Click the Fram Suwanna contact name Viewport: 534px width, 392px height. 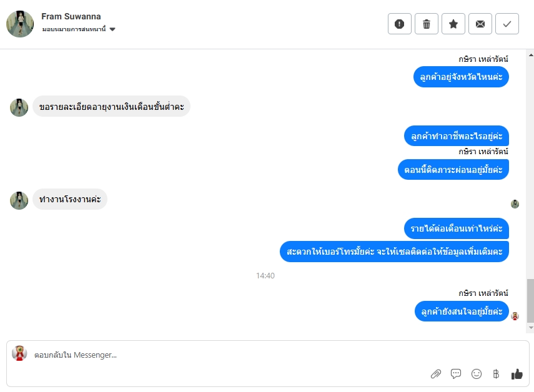click(71, 16)
